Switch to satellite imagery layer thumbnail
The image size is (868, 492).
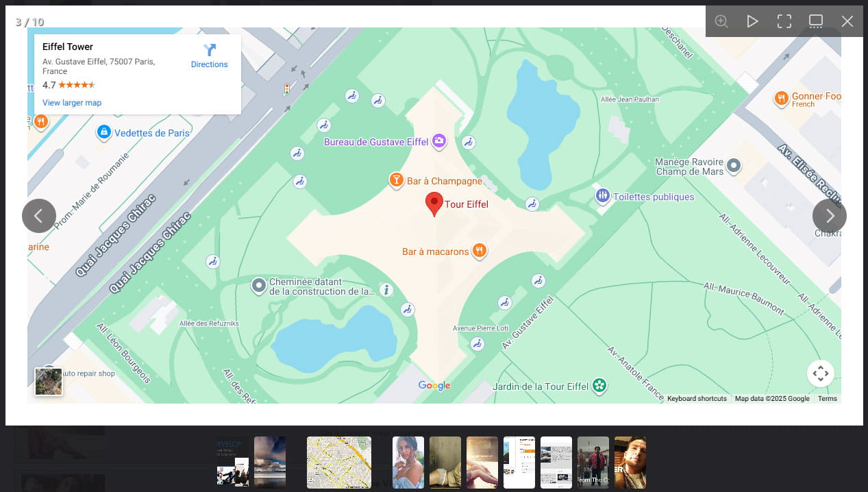49,382
